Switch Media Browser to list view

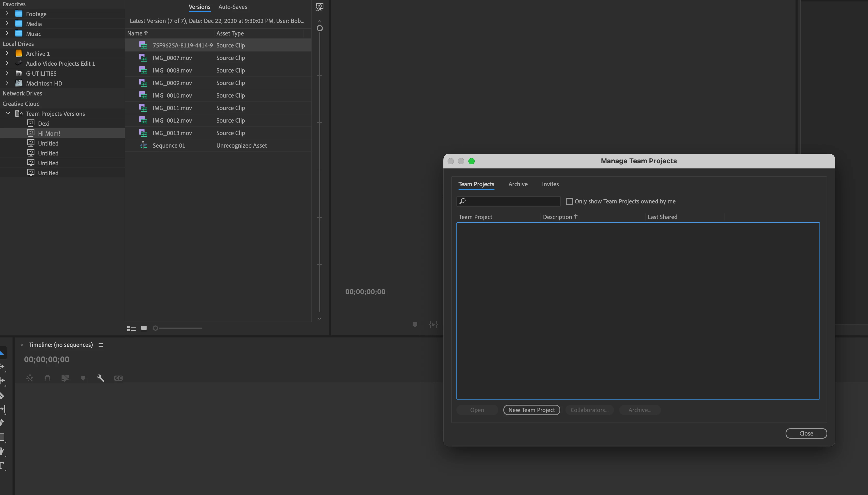tap(131, 328)
